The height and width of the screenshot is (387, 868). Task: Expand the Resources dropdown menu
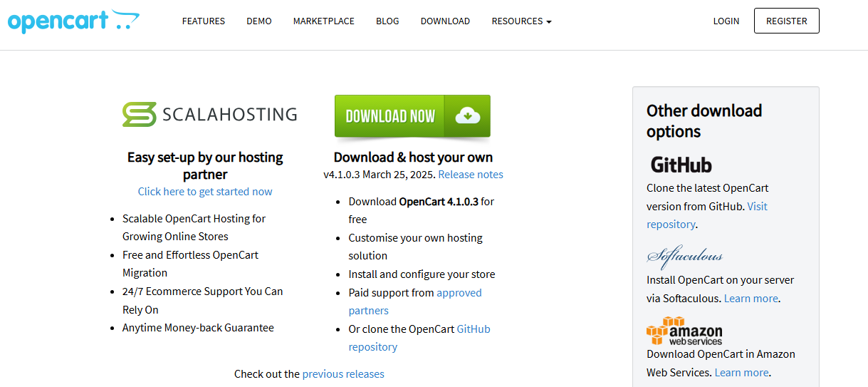click(x=521, y=21)
